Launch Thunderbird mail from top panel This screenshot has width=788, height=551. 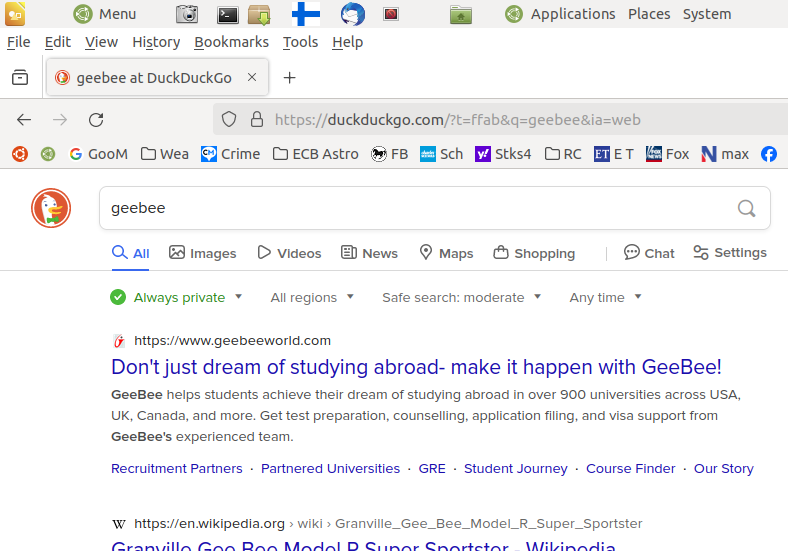tap(352, 14)
